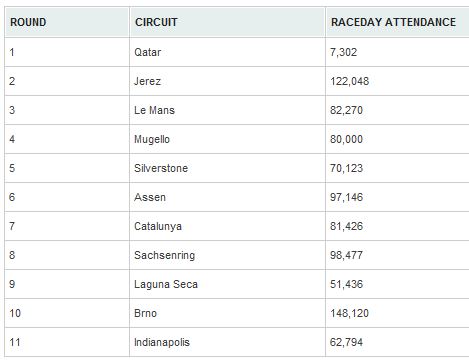Click the Sachsenring circuit name

pyautogui.click(x=165, y=255)
